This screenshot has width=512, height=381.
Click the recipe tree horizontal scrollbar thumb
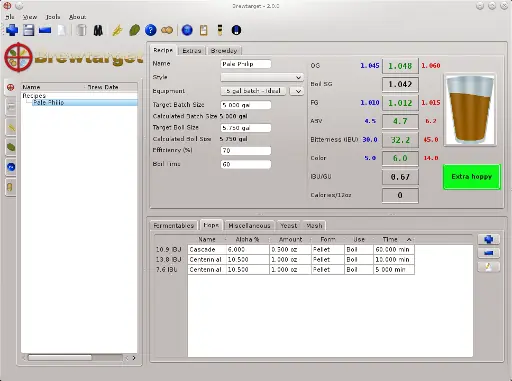pyautogui.click(x=60, y=358)
